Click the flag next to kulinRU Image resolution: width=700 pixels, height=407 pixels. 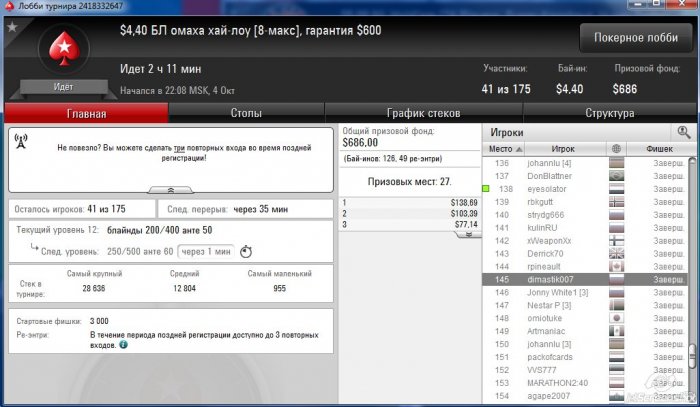pos(617,228)
